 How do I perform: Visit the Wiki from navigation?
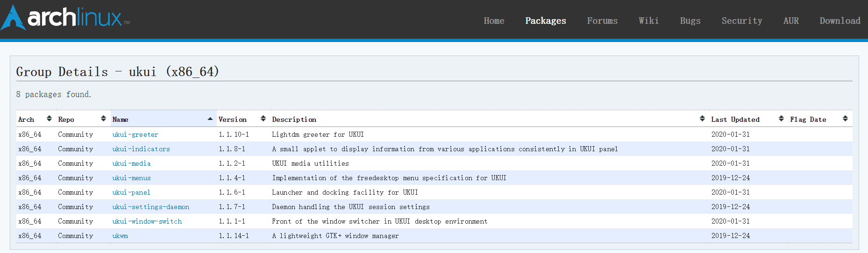(648, 21)
